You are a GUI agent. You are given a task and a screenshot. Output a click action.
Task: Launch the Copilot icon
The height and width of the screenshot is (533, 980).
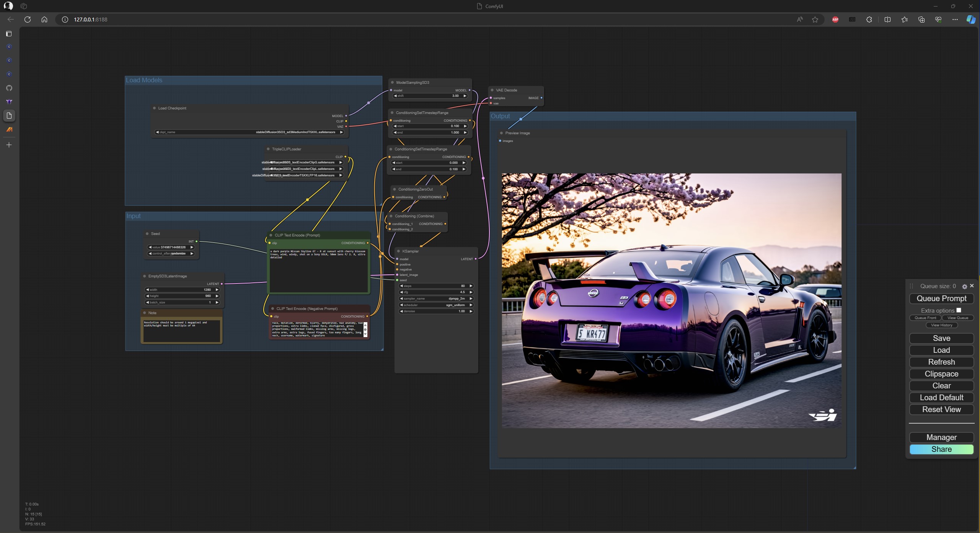tap(971, 20)
